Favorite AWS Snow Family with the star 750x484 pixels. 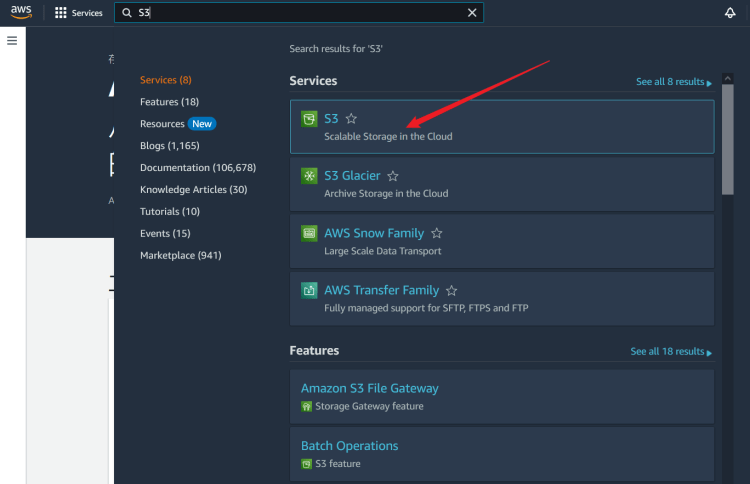click(x=436, y=233)
